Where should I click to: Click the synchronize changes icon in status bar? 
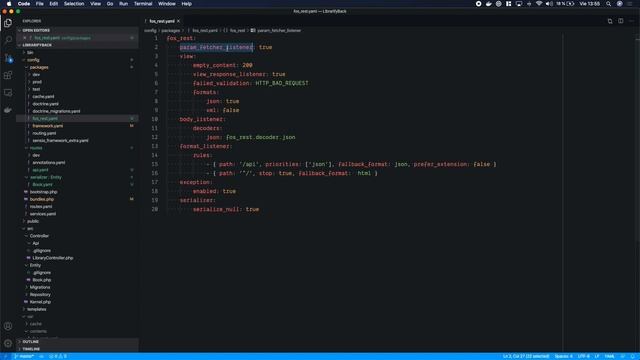point(41,356)
